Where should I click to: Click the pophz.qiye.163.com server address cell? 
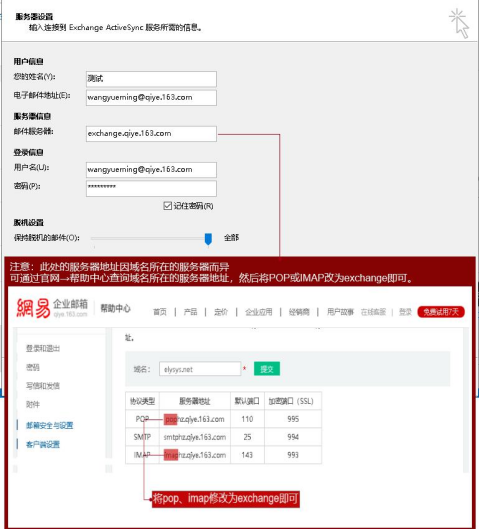pyautogui.click(x=195, y=419)
